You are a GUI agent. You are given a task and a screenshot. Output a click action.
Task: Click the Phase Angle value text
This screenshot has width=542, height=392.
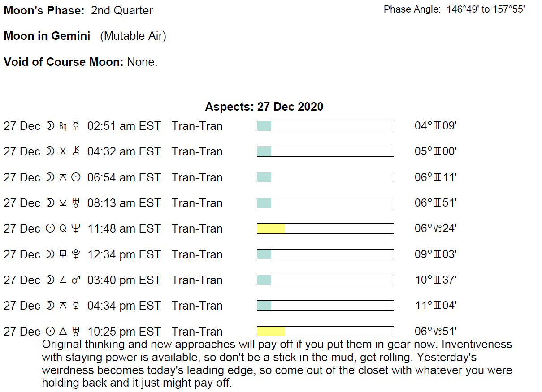pos(486,9)
